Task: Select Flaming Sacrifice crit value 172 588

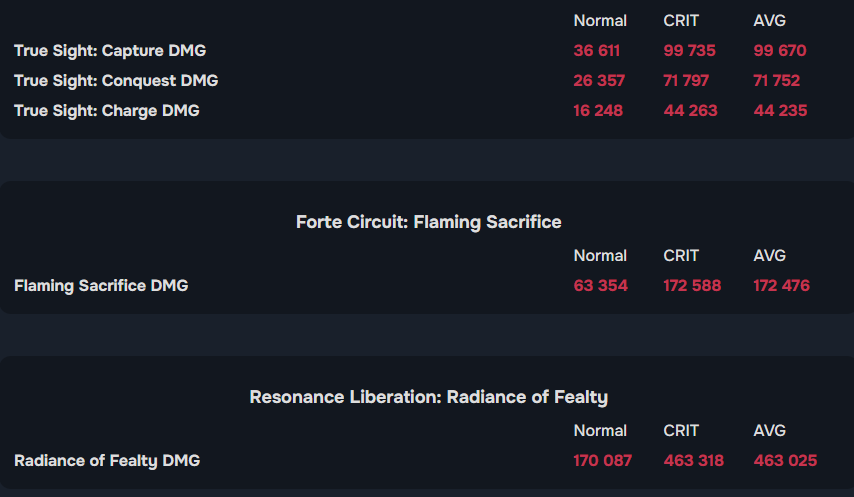Action: point(692,285)
